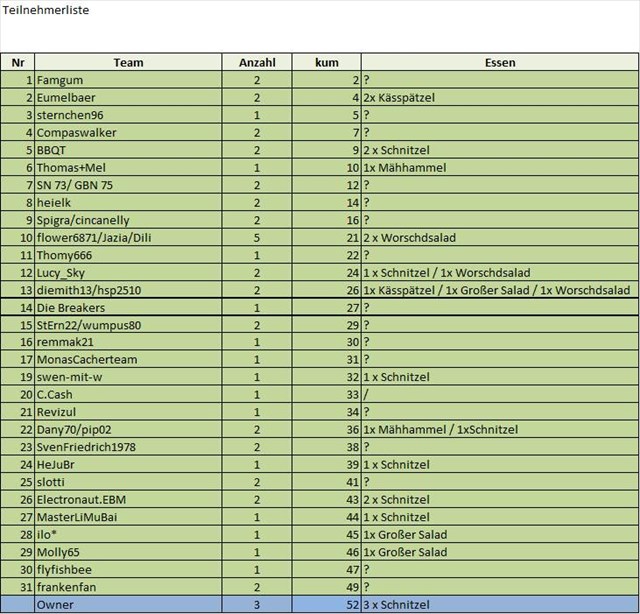Select the '2 x Worschdsalad' cell
The width and height of the screenshot is (640, 614).
[500, 238]
